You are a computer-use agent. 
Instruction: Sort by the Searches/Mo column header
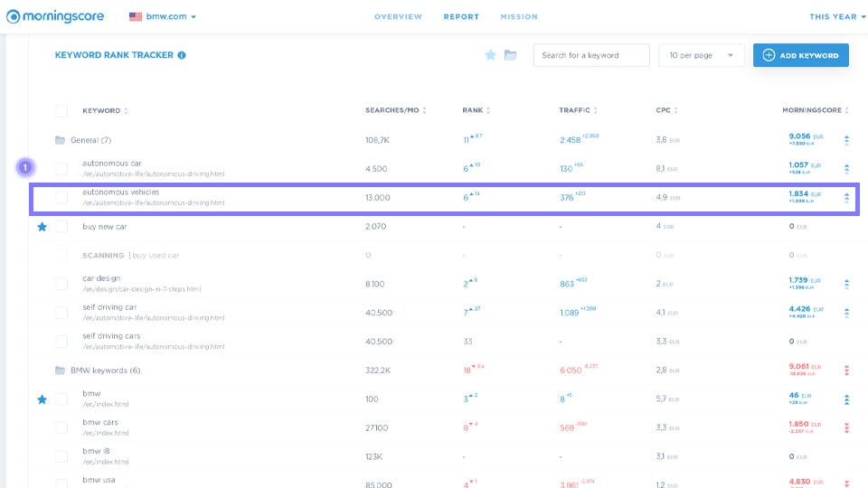pyautogui.click(x=395, y=111)
